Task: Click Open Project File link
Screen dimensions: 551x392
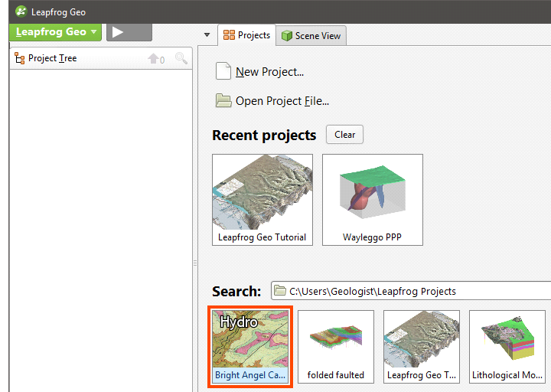Action: tap(282, 101)
